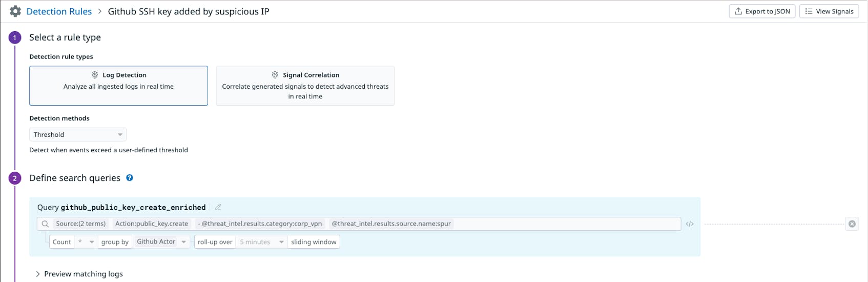Open the Threshold detection method dropdown

coord(77,135)
